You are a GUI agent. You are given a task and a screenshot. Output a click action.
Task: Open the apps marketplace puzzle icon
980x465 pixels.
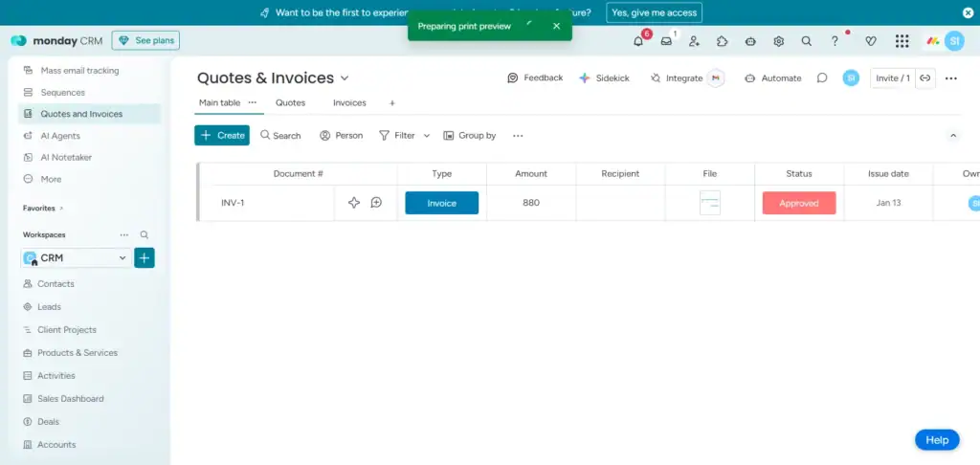click(722, 41)
